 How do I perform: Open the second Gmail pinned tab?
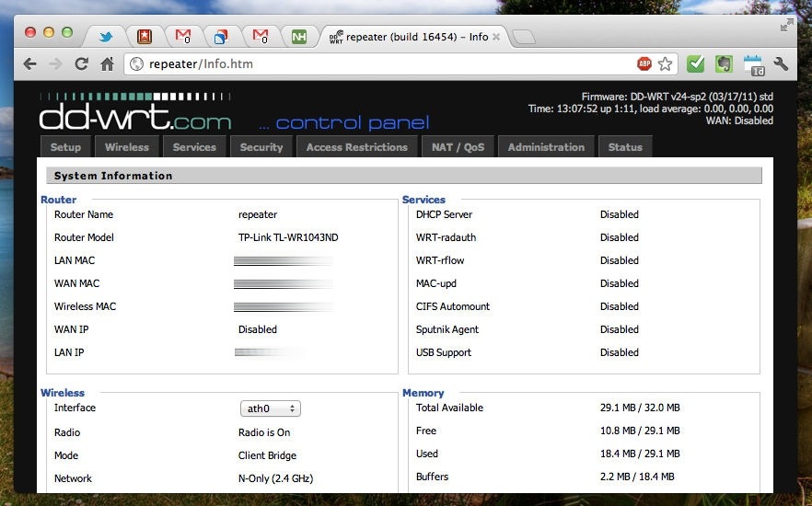[261, 36]
